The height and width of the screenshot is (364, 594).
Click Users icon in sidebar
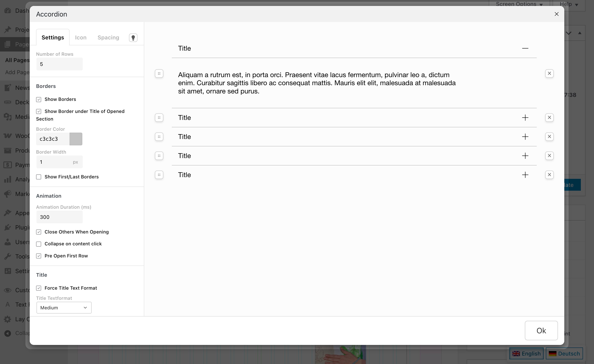tap(8, 242)
